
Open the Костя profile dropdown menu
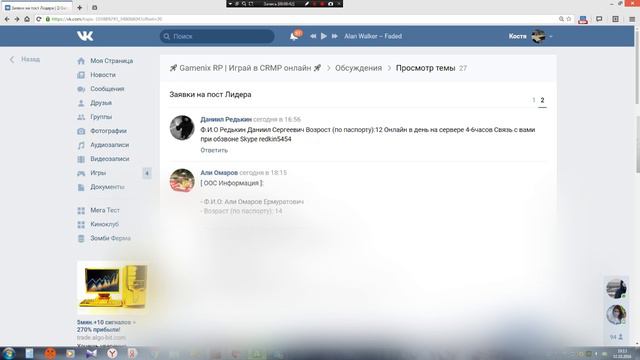530,36
